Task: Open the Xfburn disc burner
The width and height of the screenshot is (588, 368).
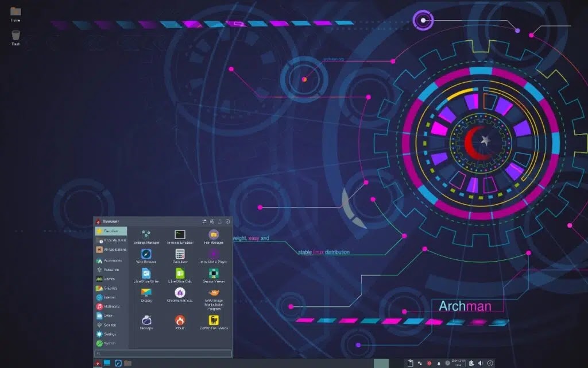Action: [180, 323]
